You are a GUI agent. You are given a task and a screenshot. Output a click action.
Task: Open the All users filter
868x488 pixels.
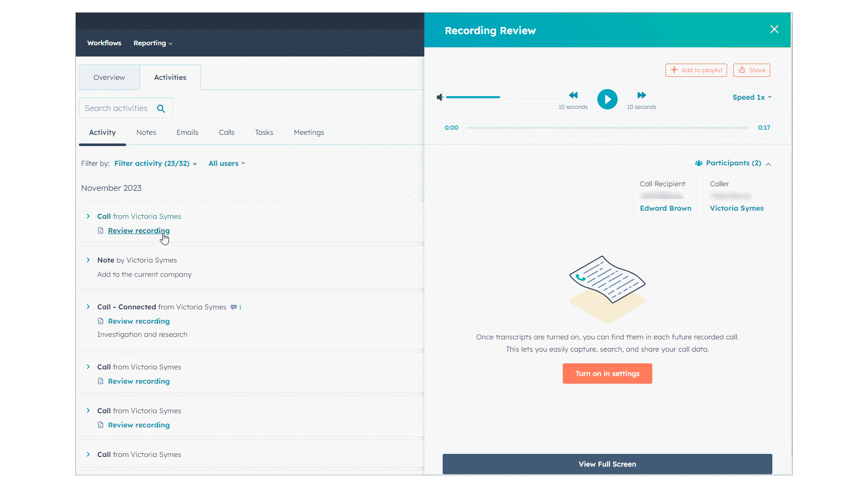(x=226, y=163)
